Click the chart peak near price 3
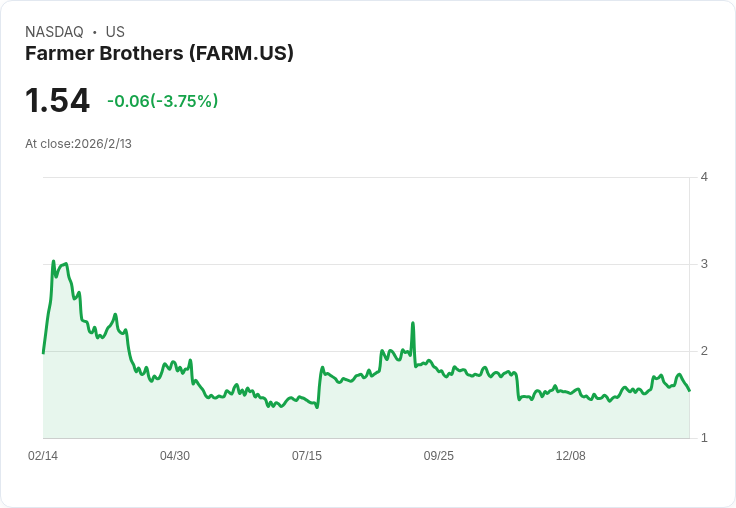Screen dimensions: 736x508 (53, 261)
